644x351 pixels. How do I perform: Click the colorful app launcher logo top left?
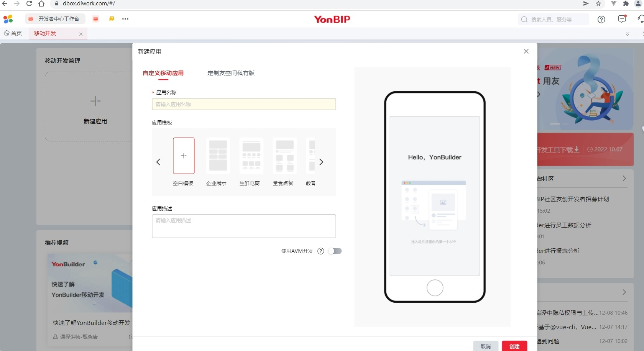coord(8,19)
